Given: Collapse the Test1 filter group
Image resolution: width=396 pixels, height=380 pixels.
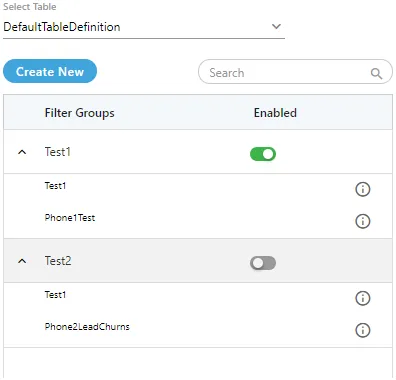Looking at the screenshot, I should (x=22, y=152).
